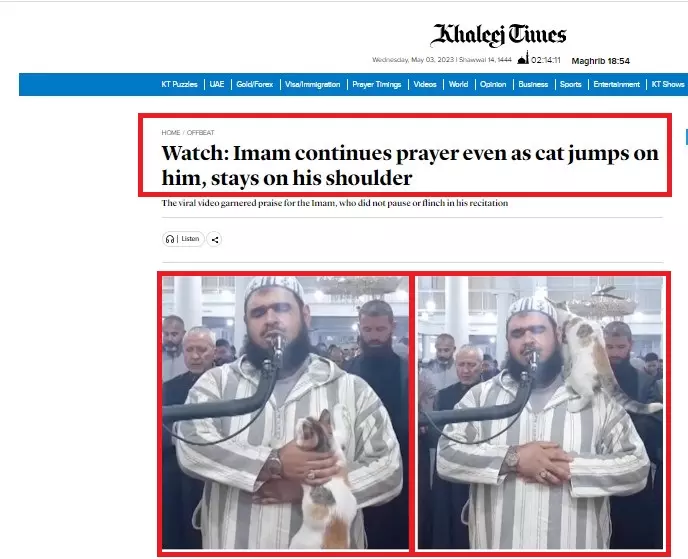Select World in navigation bar

459,84
